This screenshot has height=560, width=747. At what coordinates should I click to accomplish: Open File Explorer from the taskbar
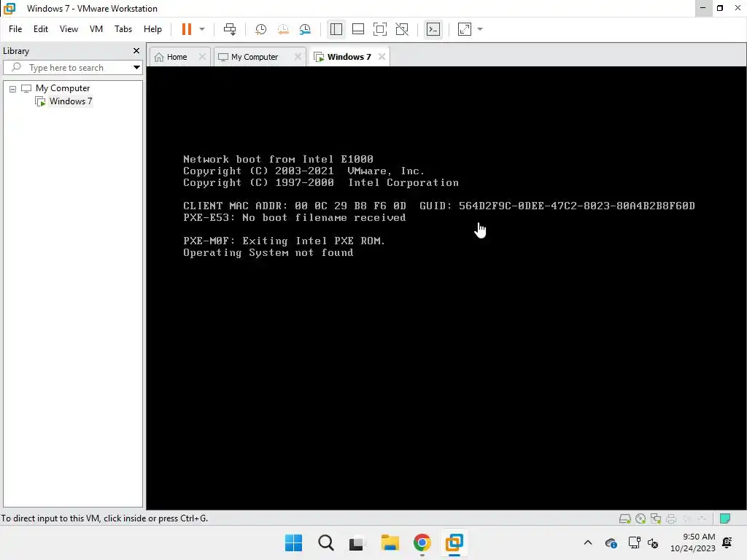pos(390,542)
